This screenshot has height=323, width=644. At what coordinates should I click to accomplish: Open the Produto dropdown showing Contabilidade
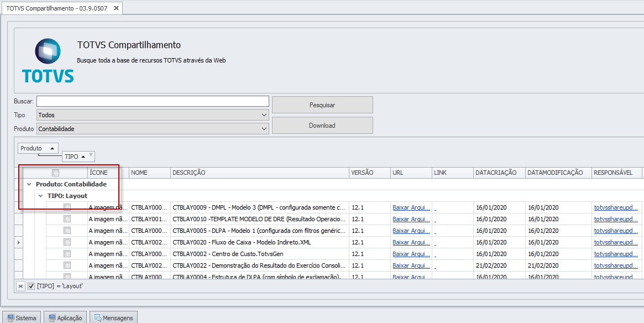click(153, 129)
